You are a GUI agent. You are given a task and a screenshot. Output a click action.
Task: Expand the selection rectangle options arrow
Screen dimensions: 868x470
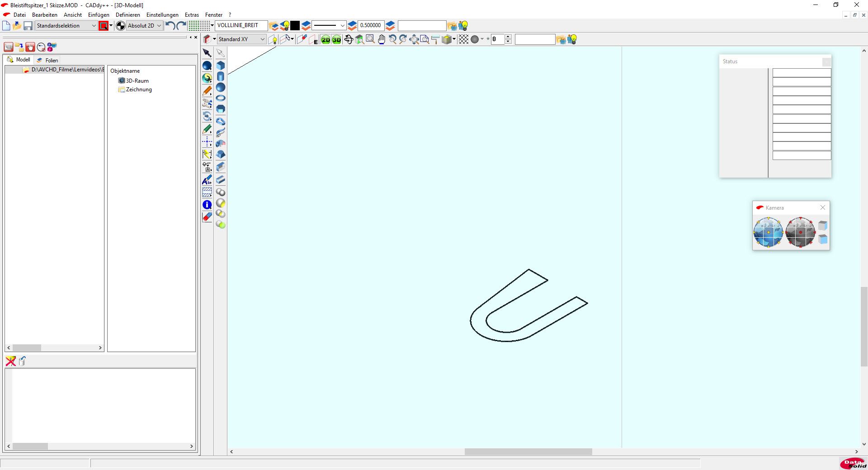click(111, 25)
